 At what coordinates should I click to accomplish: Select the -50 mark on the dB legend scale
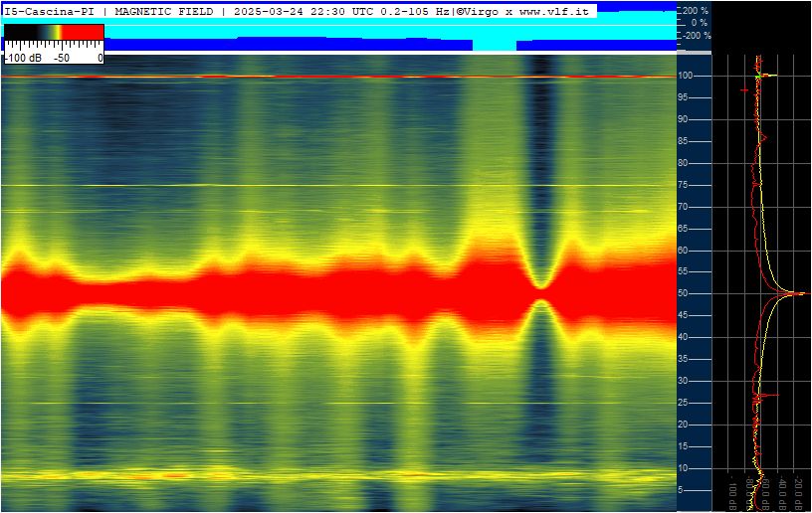pos(62,58)
